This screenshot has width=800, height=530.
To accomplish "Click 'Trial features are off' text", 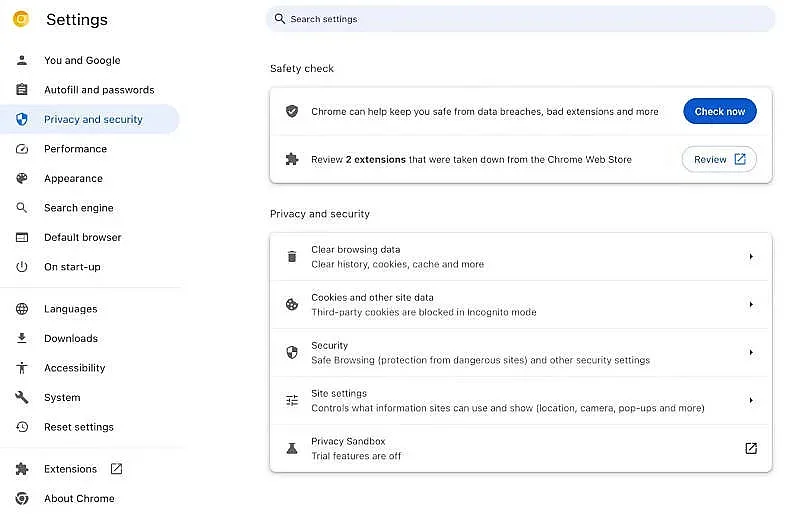I will [x=356, y=456].
